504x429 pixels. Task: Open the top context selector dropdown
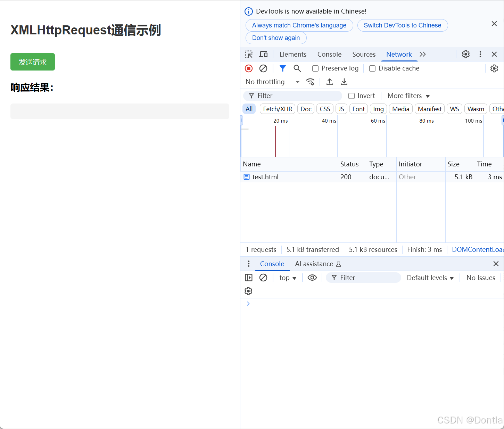288,278
